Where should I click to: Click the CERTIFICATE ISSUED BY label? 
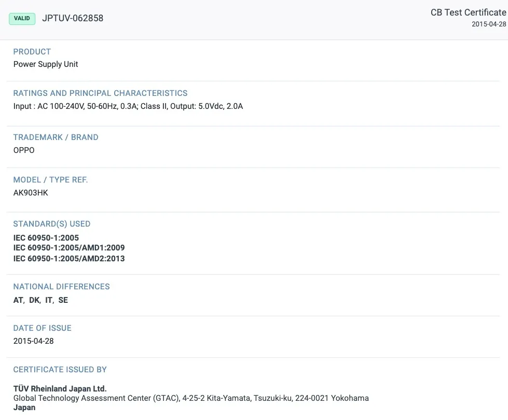[60, 370]
